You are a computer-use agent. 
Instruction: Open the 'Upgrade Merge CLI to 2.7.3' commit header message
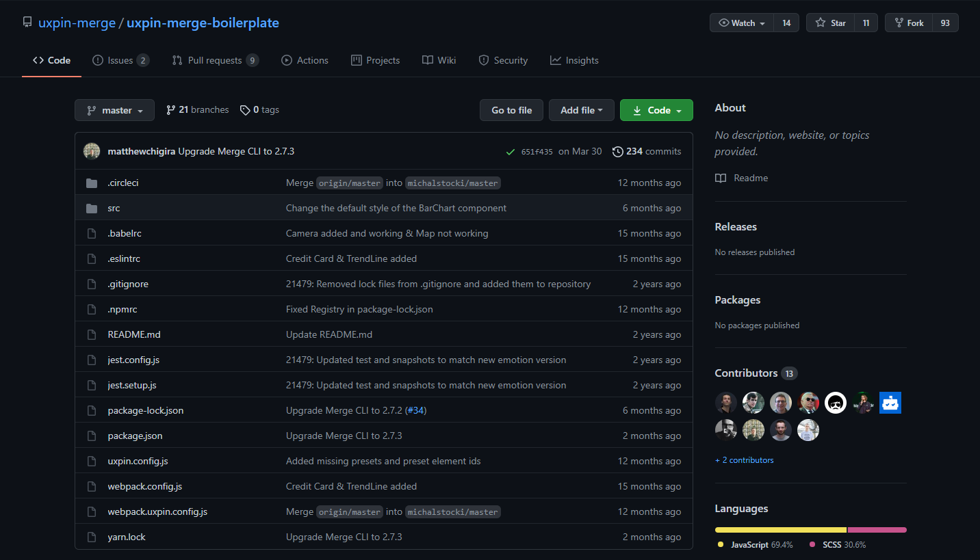click(236, 151)
